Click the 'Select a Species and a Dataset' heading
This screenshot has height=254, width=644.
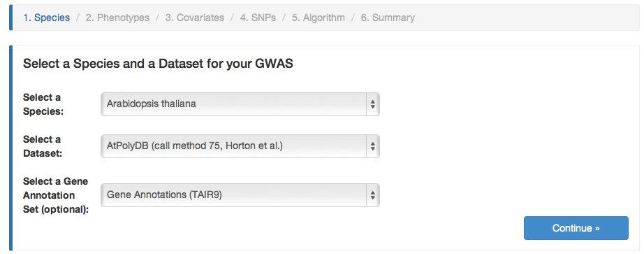pos(158,64)
